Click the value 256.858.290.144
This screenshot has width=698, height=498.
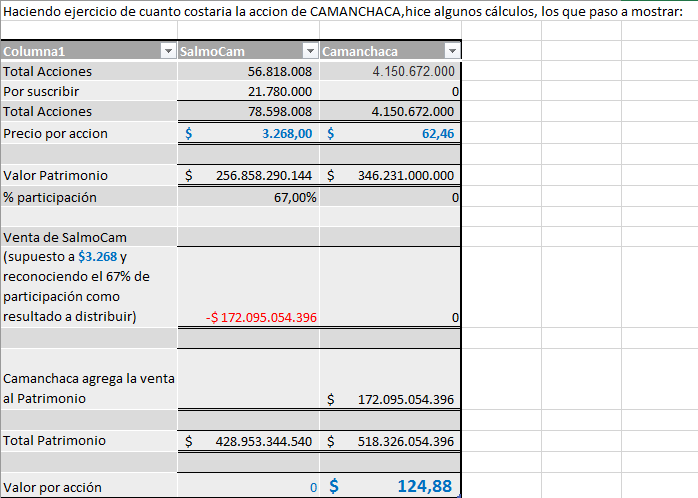coord(264,176)
